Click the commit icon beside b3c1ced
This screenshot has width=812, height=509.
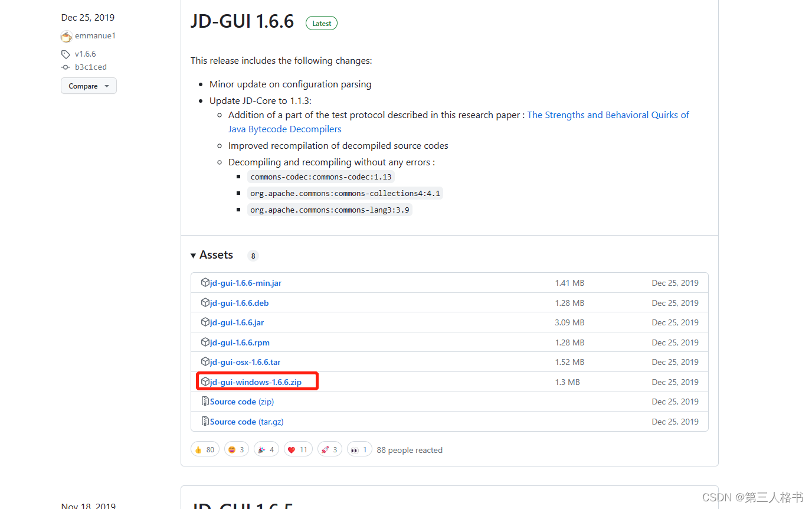click(x=66, y=67)
